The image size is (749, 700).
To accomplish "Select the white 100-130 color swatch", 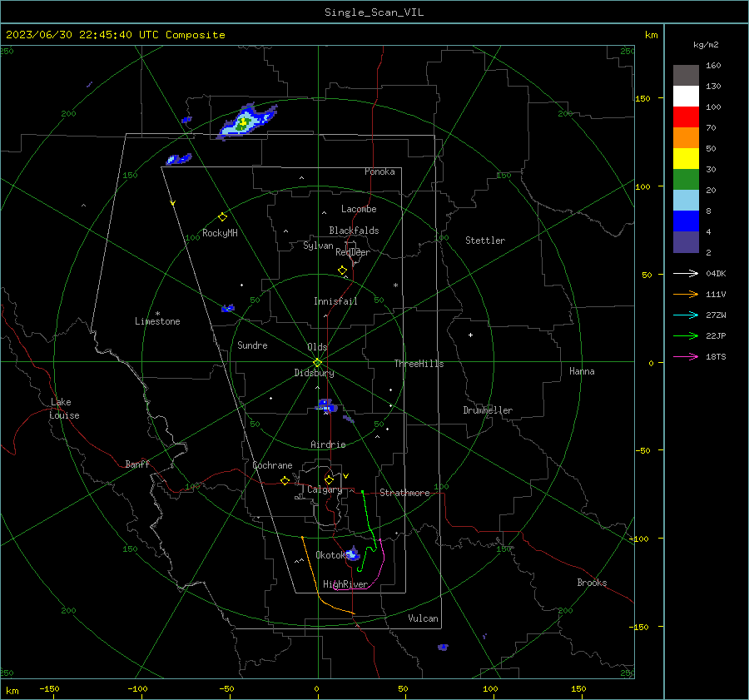I will (686, 97).
